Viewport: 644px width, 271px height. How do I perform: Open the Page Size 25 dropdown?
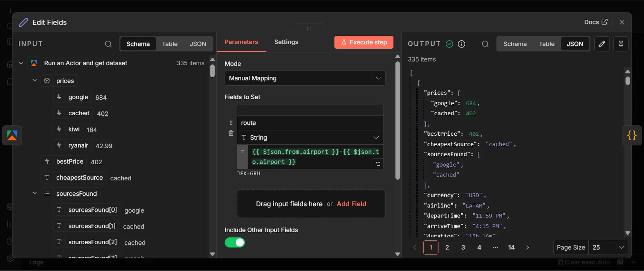coord(608,247)
